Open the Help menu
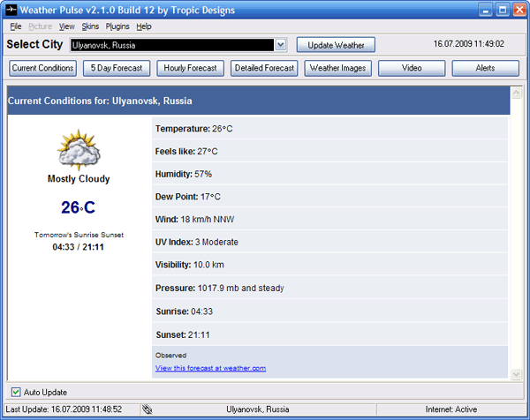Screen dimensions: 530x420 point(144,26)
